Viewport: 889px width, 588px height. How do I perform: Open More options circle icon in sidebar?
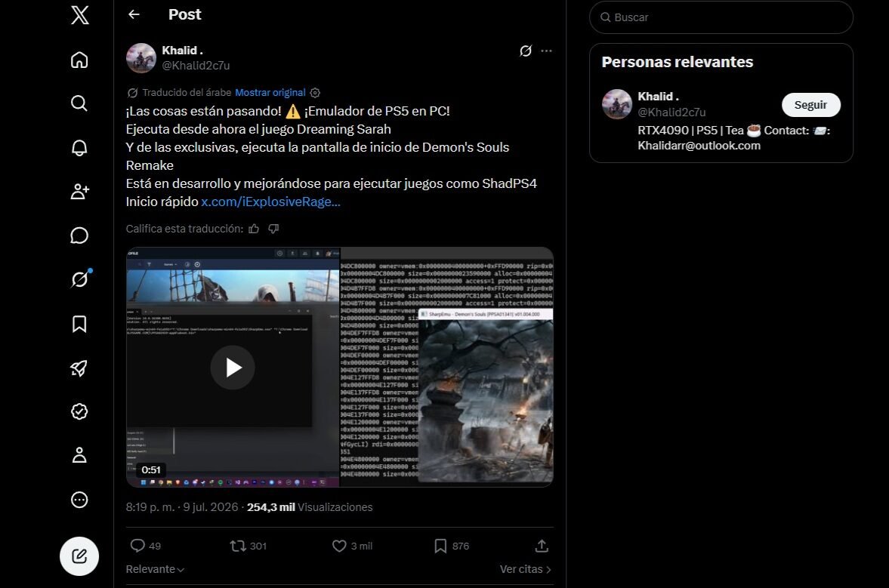click(79, 500)
